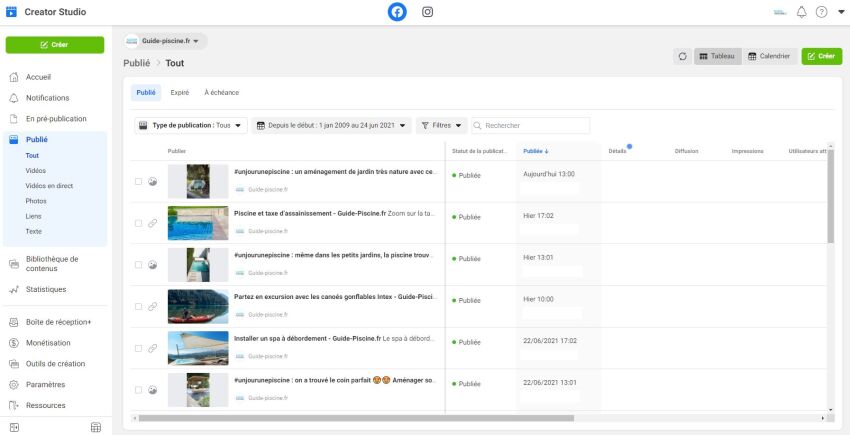Viewport: 850px width, 435px height.
Task: Click the refresh icon beside Tableau
Action: pos(682,56)
